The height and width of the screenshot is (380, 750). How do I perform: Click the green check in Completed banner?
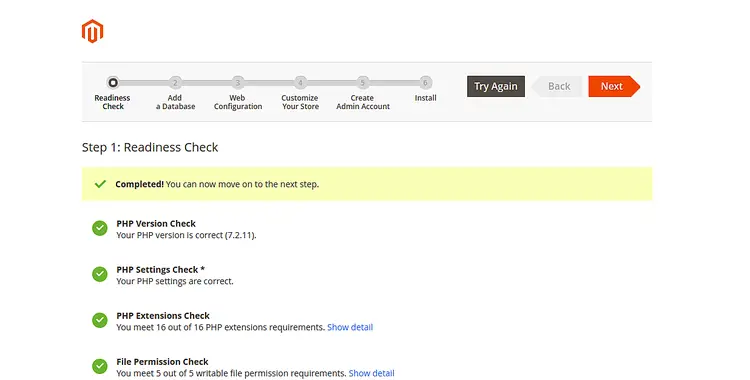100,184
